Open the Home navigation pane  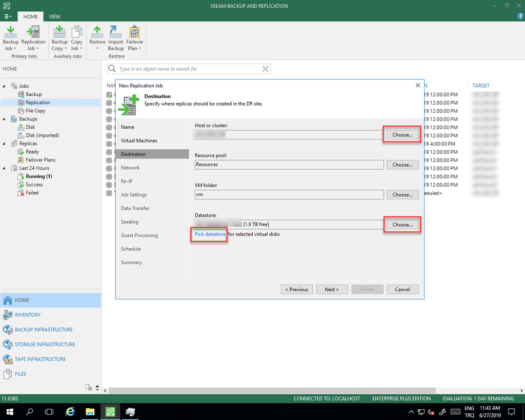coord(51,300)
